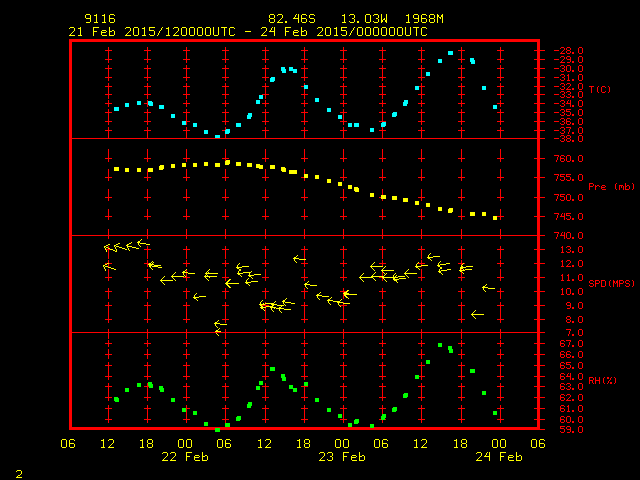Click the Pre (mb) pressure axis label
The image size is (640, 480).
tap(611, 187)
